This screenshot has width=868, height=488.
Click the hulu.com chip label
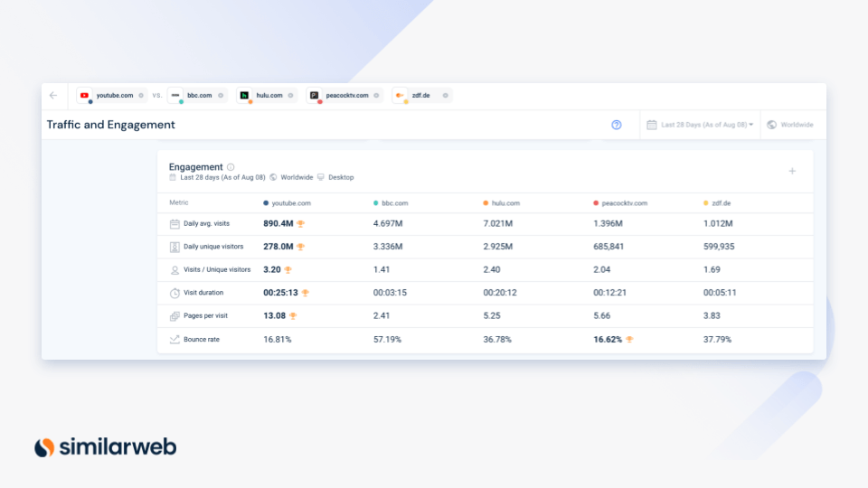tap(269, 95)
